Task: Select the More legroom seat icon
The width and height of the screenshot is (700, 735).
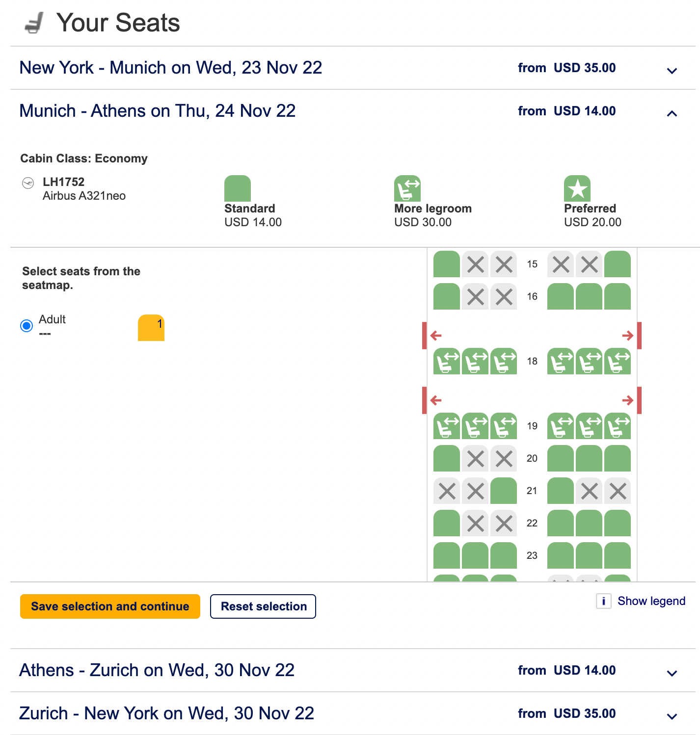Action: [x=407, y=188]
